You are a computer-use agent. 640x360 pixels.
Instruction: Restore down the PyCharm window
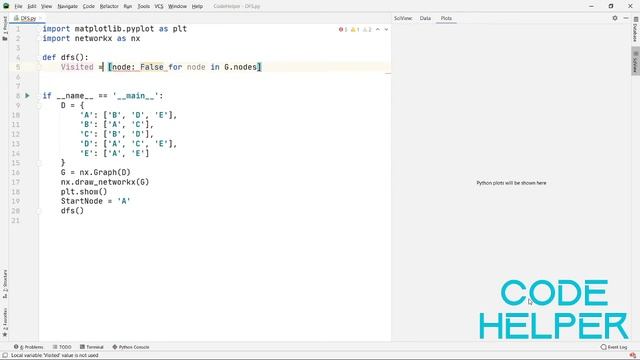tap(611, 6)
